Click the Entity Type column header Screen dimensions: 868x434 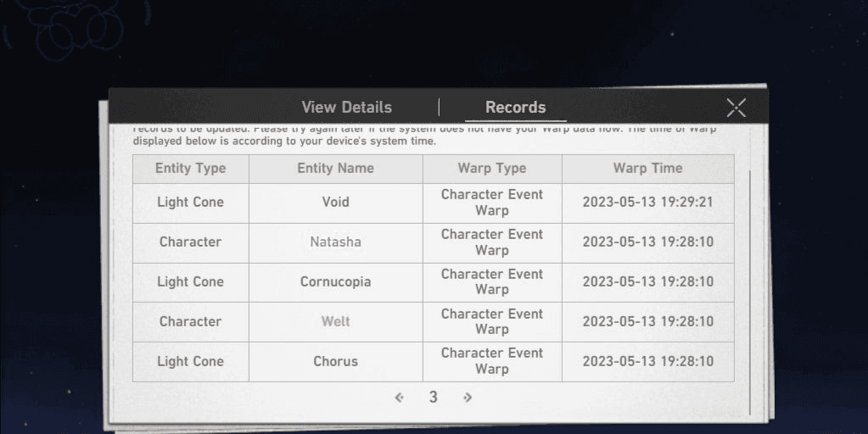click(190, 169)
